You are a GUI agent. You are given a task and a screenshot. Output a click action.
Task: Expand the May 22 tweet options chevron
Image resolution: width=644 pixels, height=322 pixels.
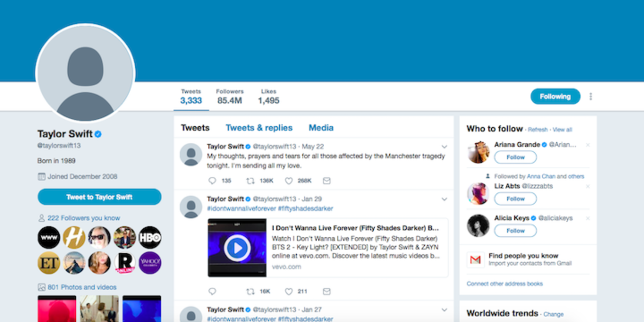coord(444,147)
